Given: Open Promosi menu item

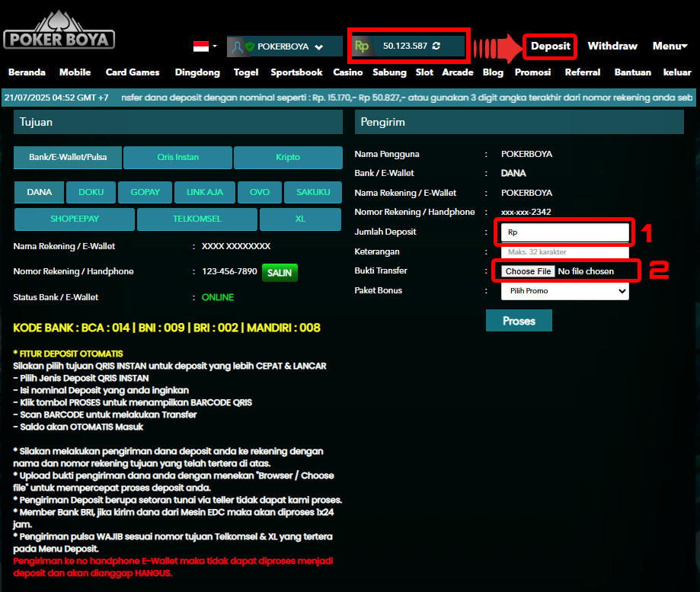Looking at the screenshot, I should click(x=532, y=72).
